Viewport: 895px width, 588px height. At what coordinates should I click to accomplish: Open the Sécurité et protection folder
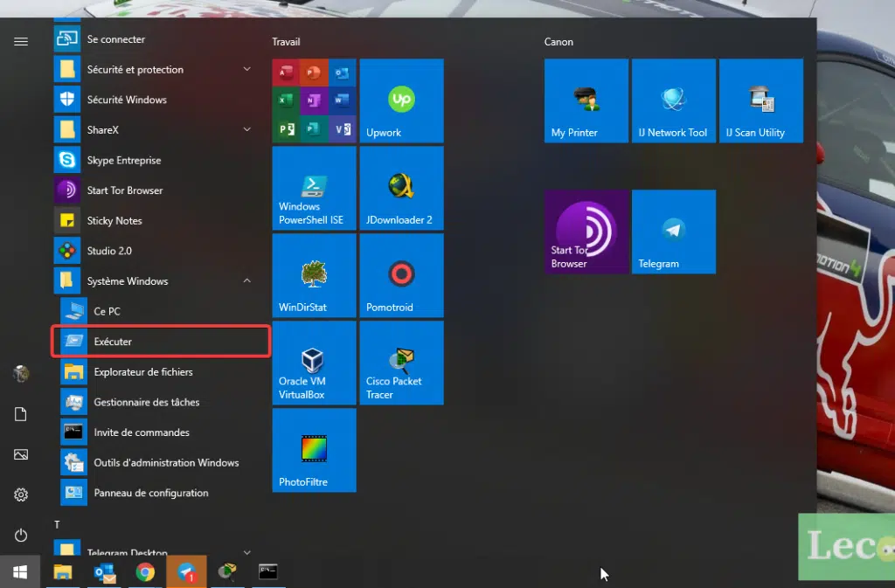click(156, 70)
